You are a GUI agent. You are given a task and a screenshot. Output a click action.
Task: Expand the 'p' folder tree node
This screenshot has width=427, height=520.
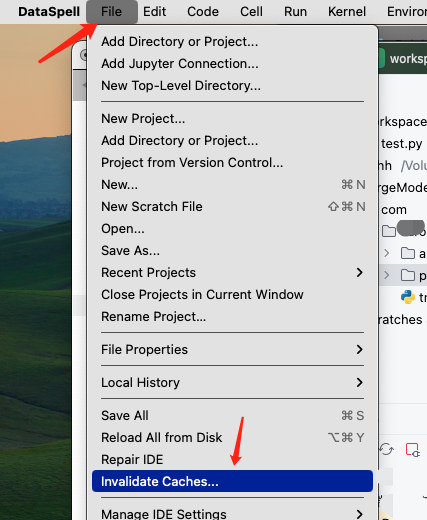click(387, 275)
